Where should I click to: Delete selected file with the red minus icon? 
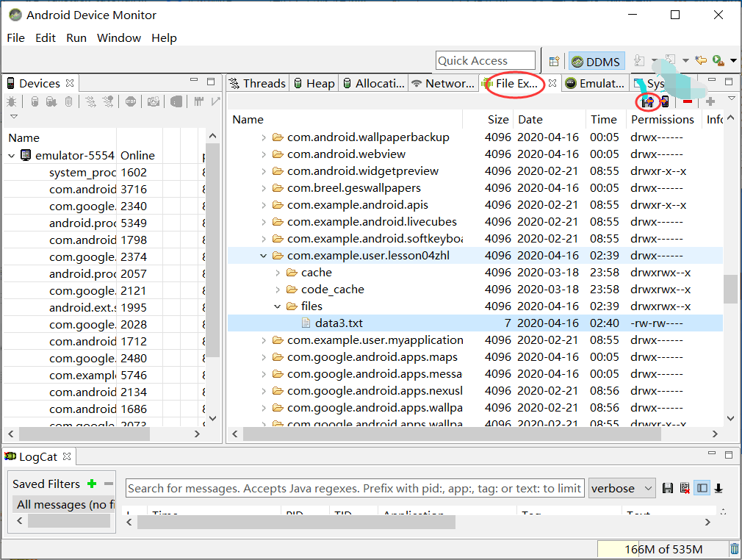point(688,101)
